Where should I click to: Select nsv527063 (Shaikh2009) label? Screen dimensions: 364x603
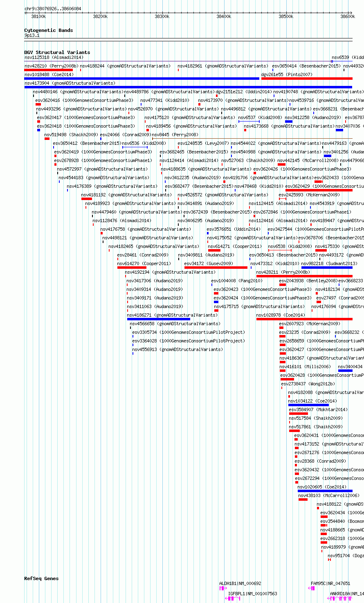(x=249, y=160)
